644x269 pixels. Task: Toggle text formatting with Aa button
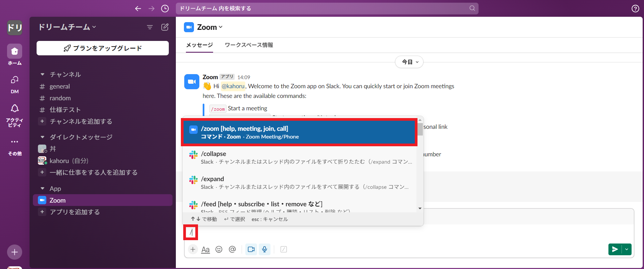coord(205,249)
